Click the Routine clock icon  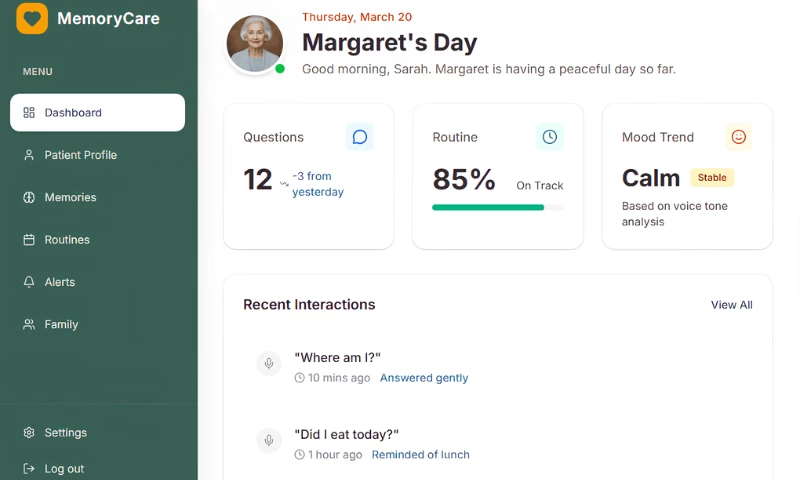pos(549,137)
